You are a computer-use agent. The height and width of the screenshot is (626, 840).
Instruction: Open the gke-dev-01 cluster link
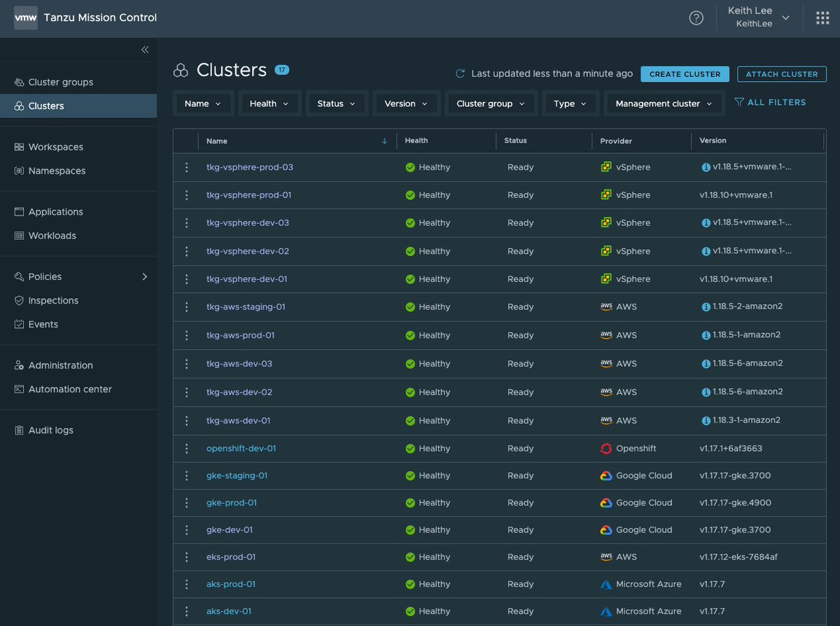230,530
